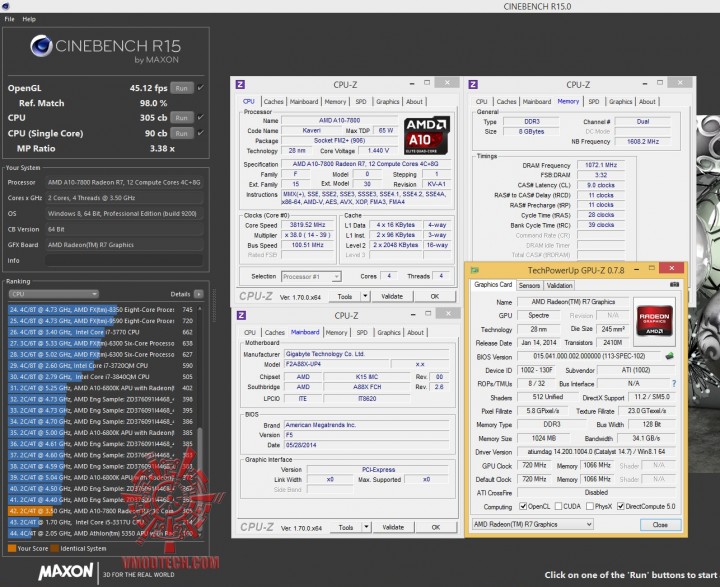Click the ranking Details arrow button
The image size is (720, 587).
(x=199, y=294)
